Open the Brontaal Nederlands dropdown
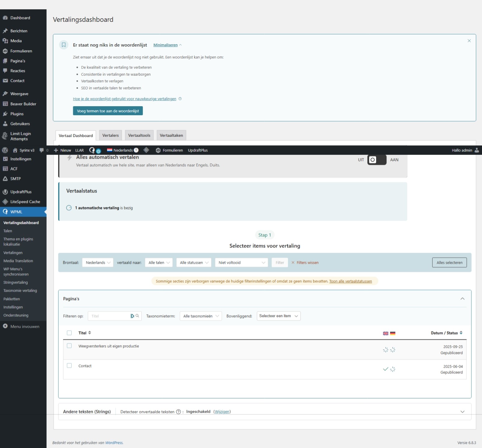Screen dimensions: 482x448 click(98, 262)
